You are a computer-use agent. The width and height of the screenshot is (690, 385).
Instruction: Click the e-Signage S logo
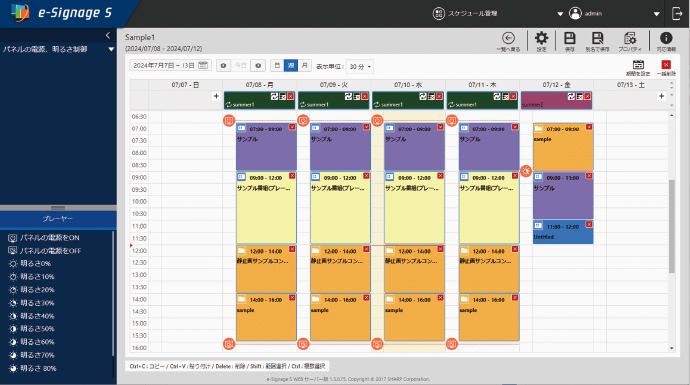62,13
